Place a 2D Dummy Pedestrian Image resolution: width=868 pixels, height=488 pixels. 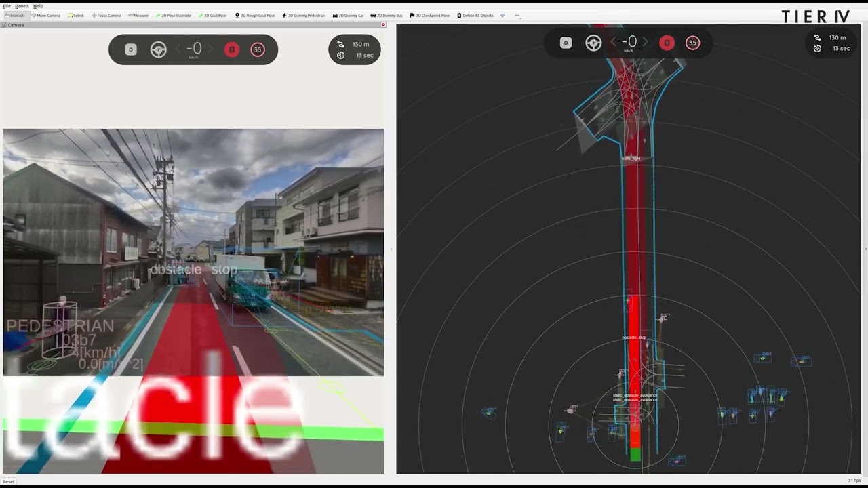tap(304, 15)
